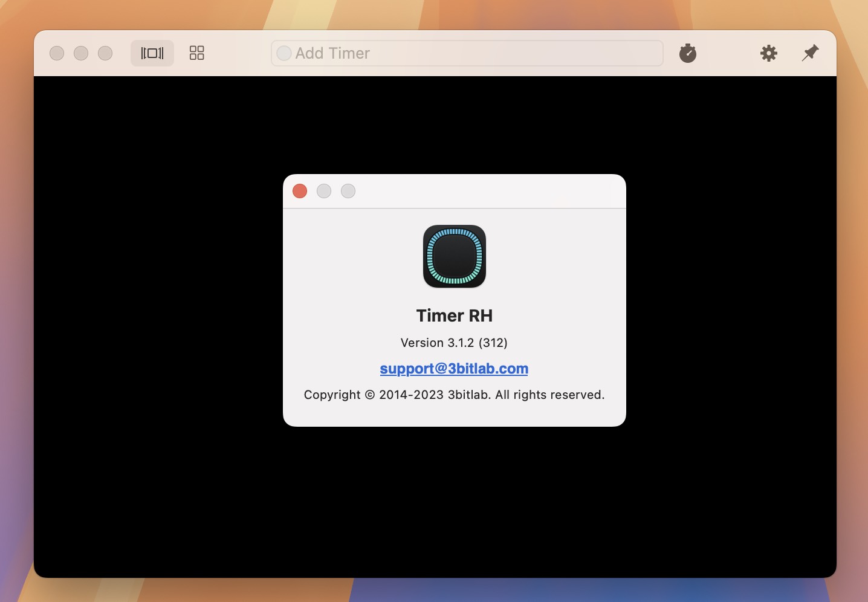The height and width of the screenshot is (602, 868).
Task: Click the main window's minimize button
Action: (x=81, y=53)
